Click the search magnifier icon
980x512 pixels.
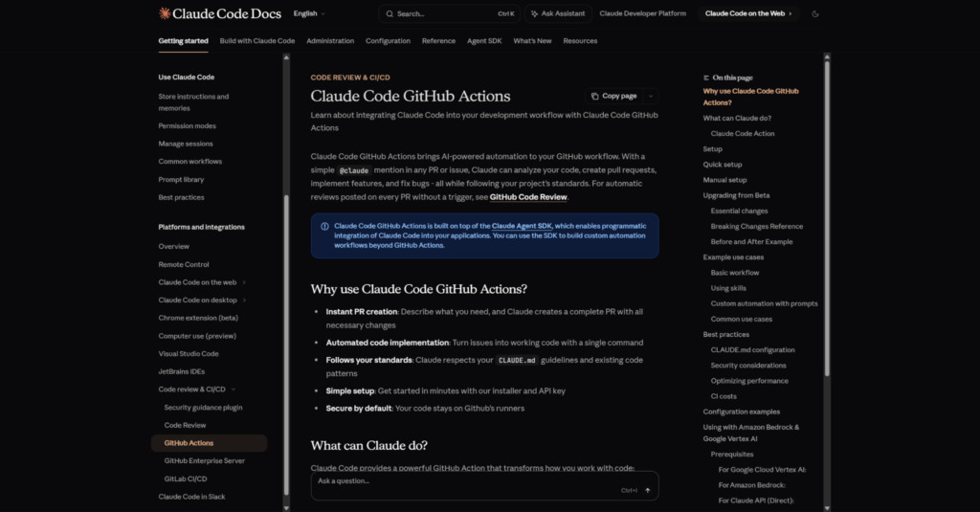click(x=390, y=13)
